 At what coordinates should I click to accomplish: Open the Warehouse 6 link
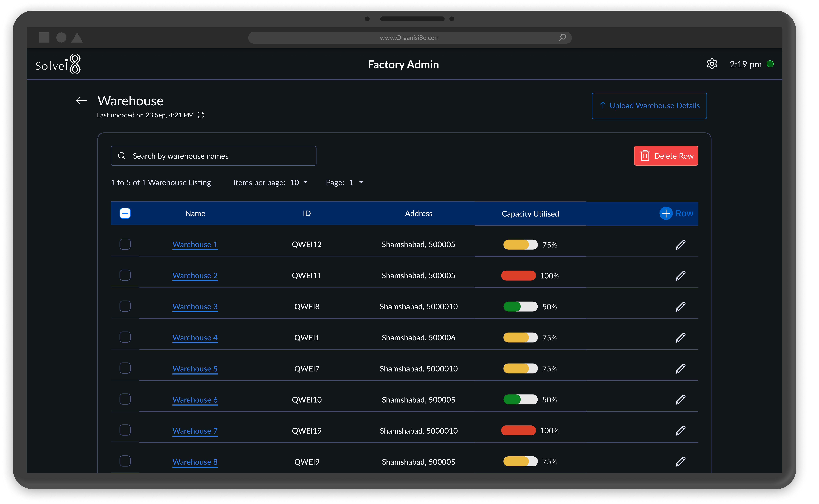click(195, 400)
